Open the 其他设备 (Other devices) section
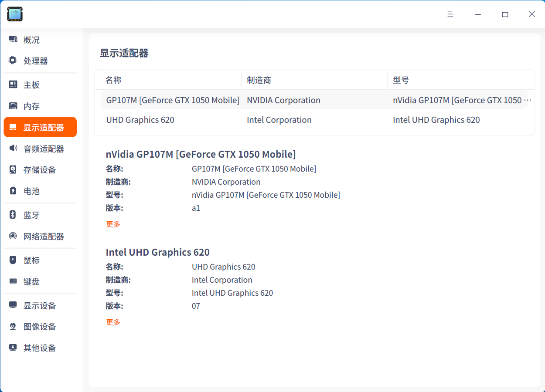Viewport: 545px width, 392px height. [37, 348]
